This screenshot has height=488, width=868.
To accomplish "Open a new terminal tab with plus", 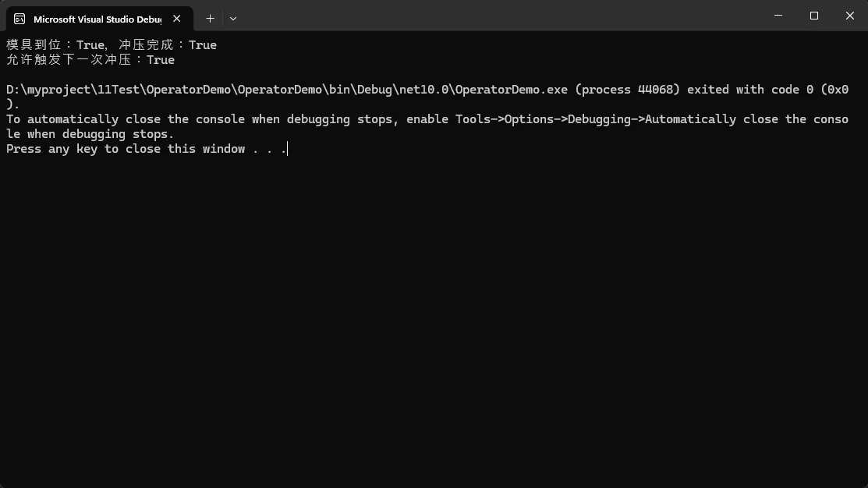I will click(210, 19).
